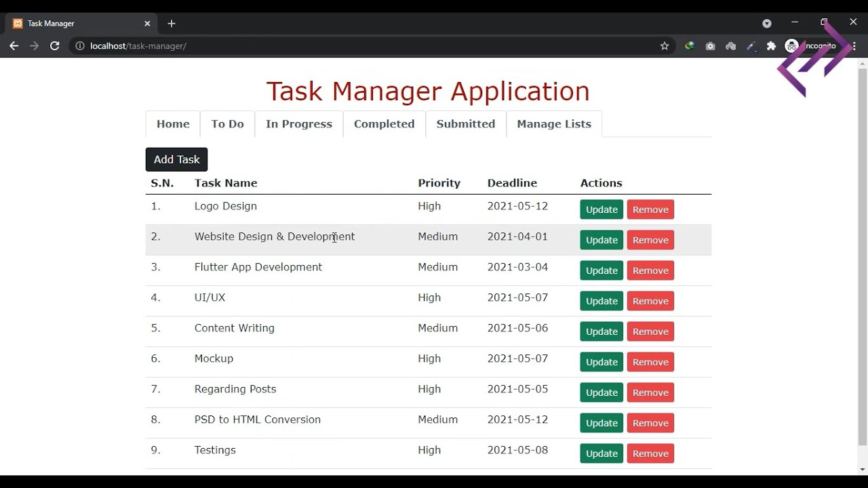
Task: Click the Content Writing task name
Action: tap(235, 328)
